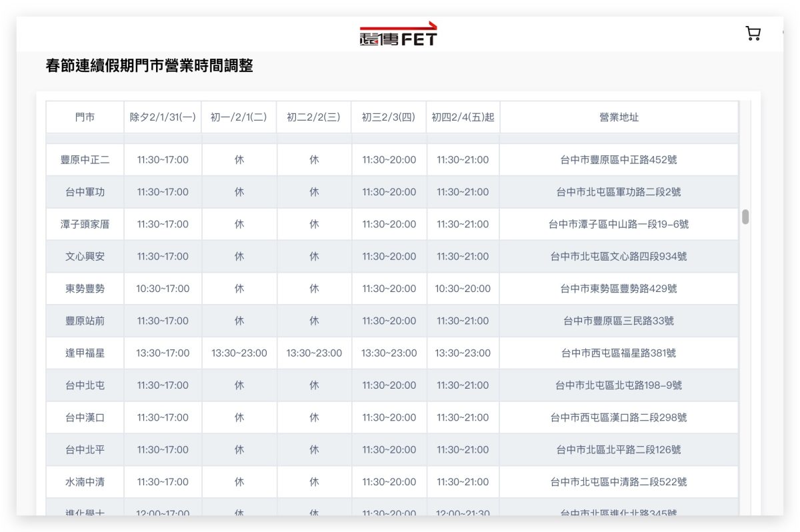Click 10:30~20:00 in 東勢豐勢 row
The image size is (800, 532).
tap(463, 289)
